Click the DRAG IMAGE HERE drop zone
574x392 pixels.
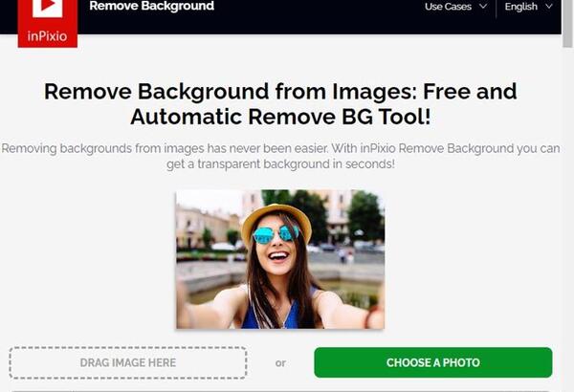[128, 362]
